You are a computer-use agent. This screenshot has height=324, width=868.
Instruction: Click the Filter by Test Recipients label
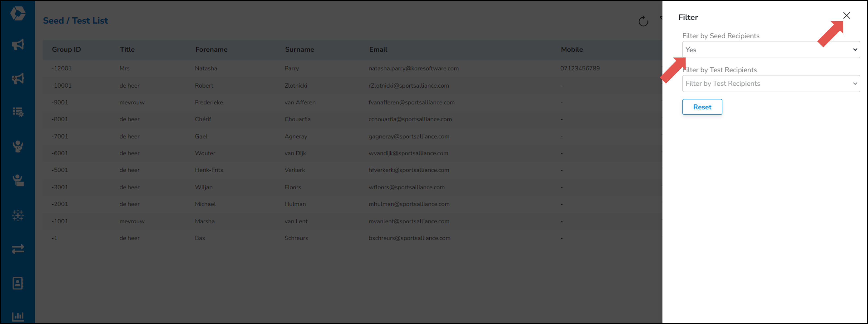(719, 70)
